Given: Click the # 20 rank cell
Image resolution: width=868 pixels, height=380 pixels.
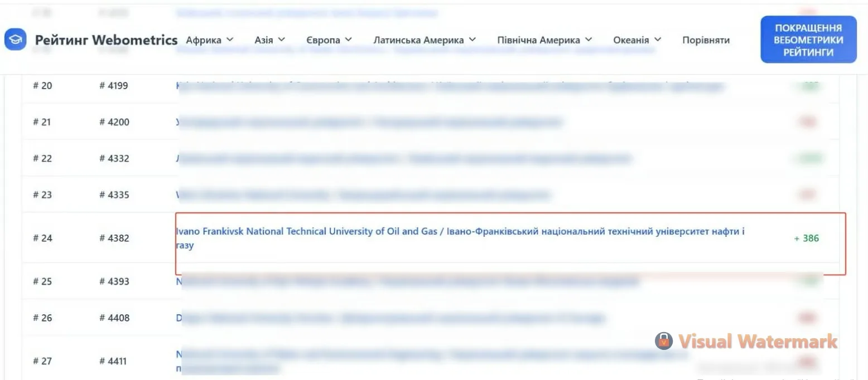Looking at the screenshot, I should 42,86.
